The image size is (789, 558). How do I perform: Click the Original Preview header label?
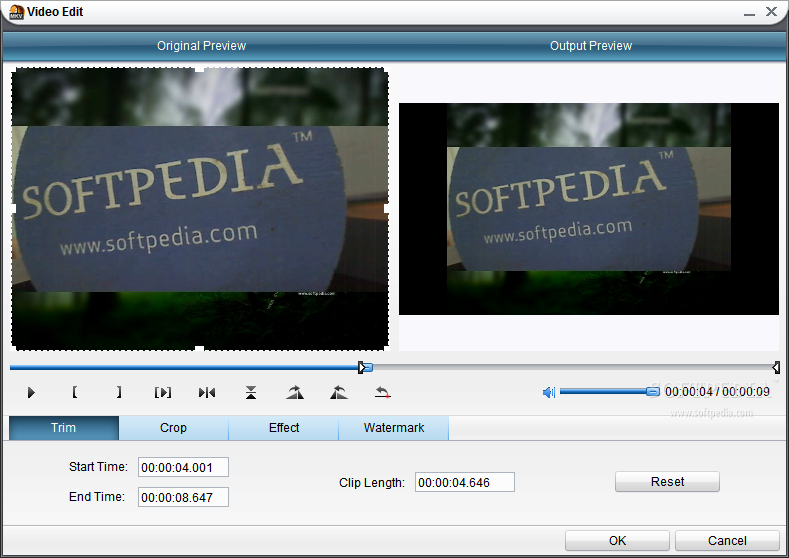(201, 46)
